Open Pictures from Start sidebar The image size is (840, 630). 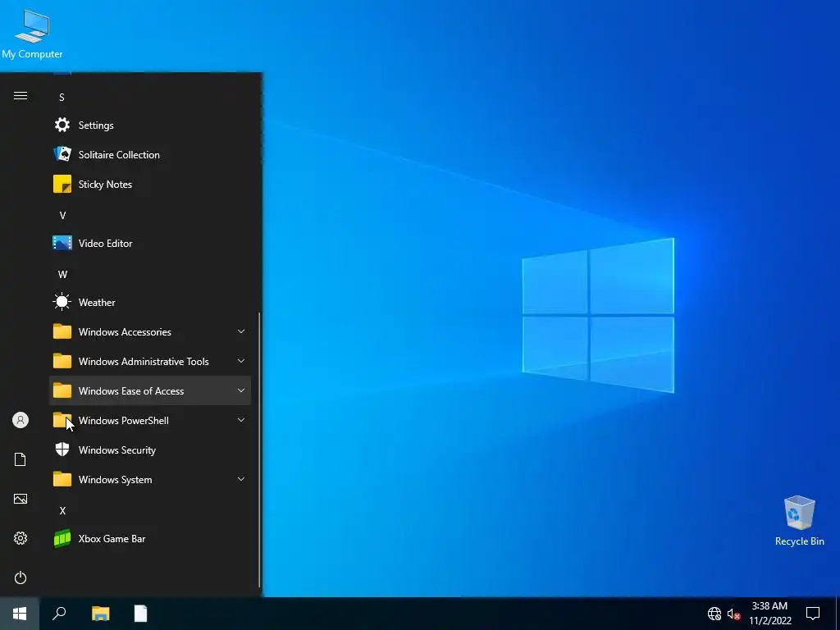click(x=21, y=499)
